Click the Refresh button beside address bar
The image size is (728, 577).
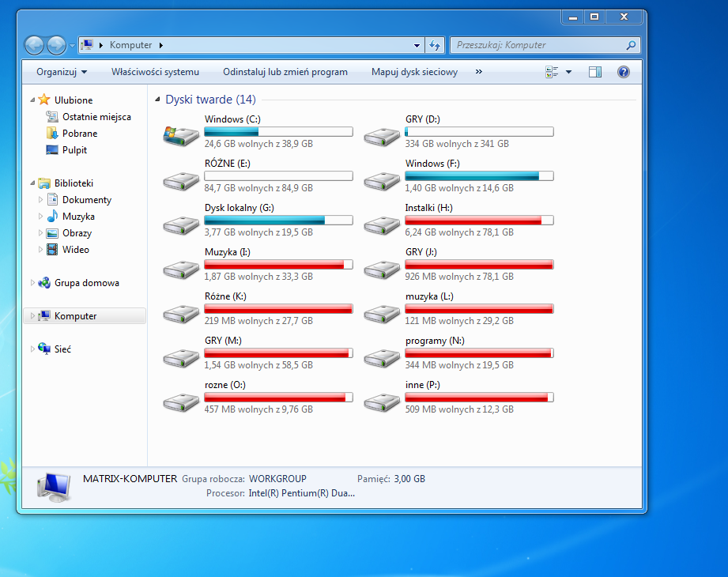[435, 45]
